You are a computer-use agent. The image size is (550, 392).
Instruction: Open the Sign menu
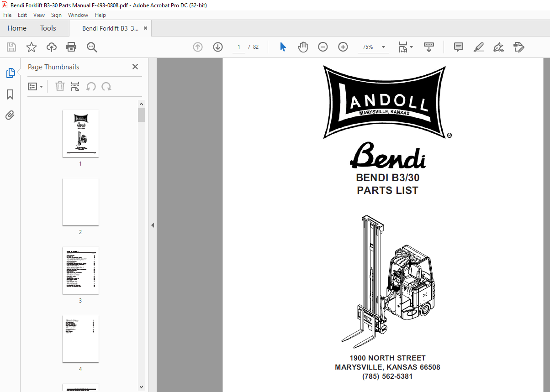coord(56,15)
